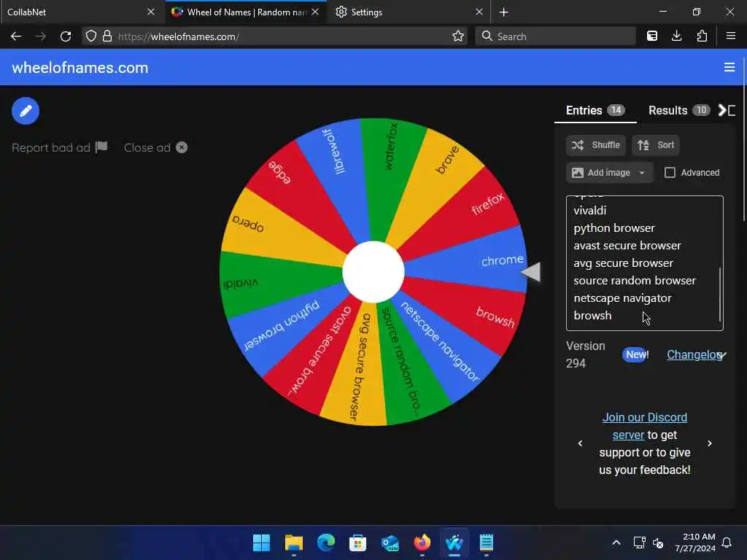Switch to the Entries tab
747x560 pixels.
595,111
